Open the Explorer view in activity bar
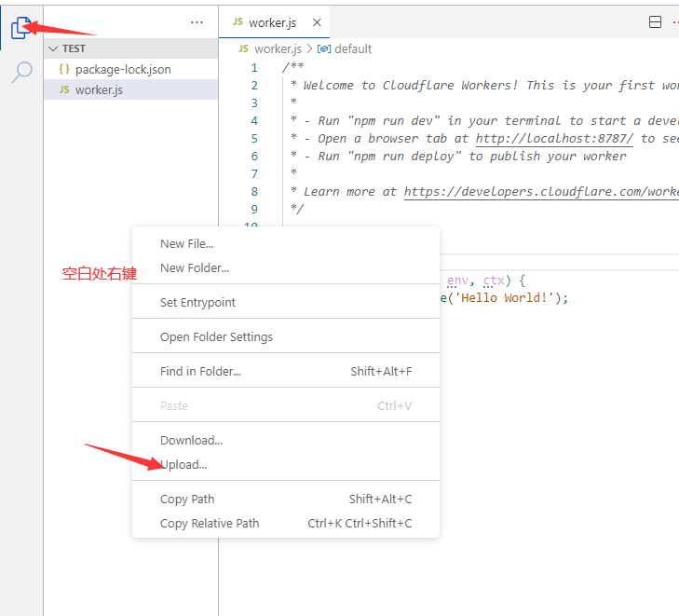The image size is (679, 616). (20, 29)
